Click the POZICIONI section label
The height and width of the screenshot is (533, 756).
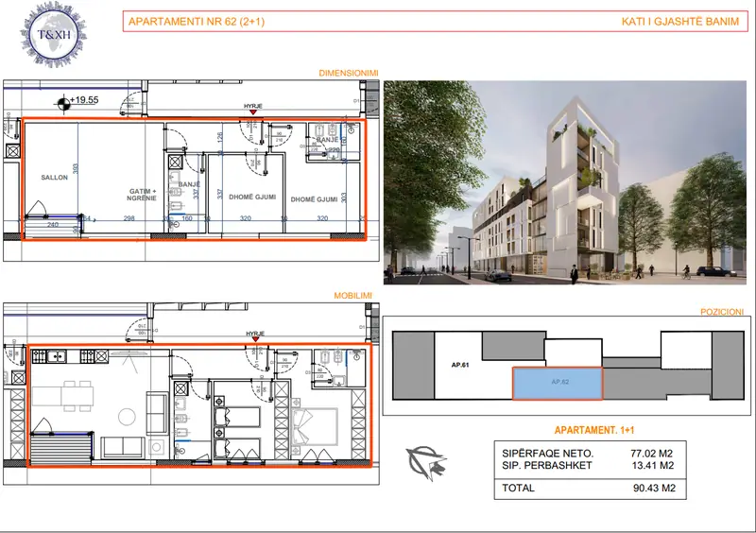[722, 312]
